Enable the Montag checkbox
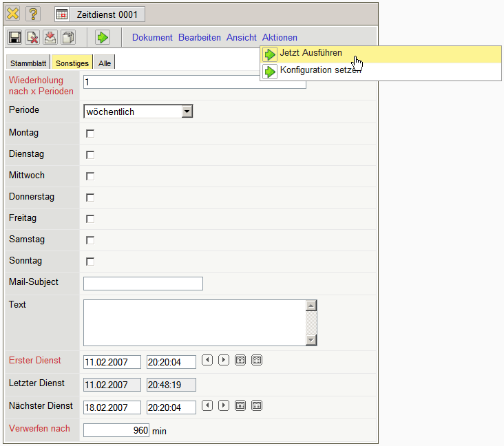The height and width of the screenshot is (446, 504). (x=90, y=134)
